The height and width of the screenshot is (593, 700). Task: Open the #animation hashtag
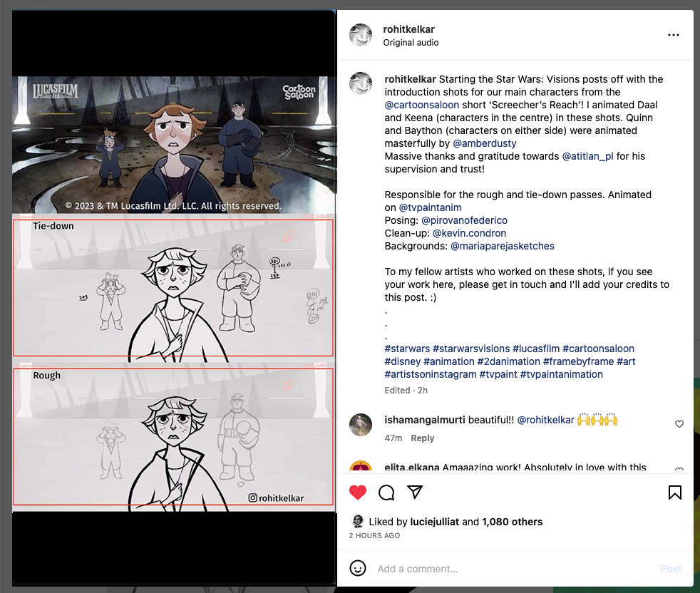coord(448,361)
